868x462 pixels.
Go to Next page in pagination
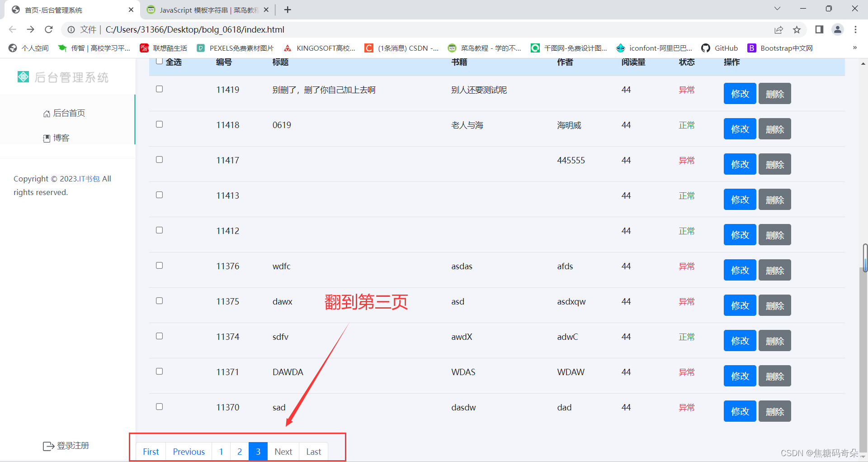[283, 452]
